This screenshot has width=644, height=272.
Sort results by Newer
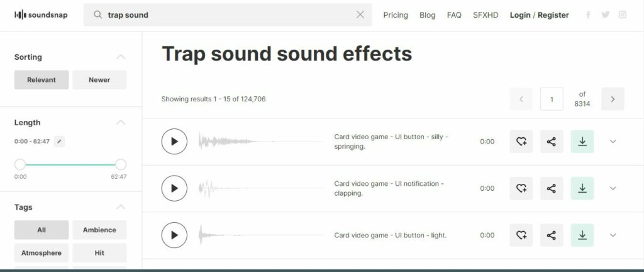point(99,80)
